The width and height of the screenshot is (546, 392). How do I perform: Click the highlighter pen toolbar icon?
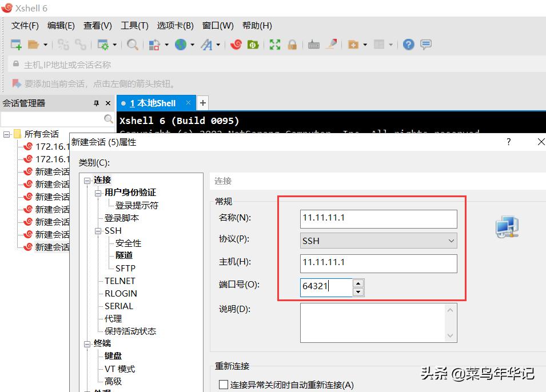331,45
